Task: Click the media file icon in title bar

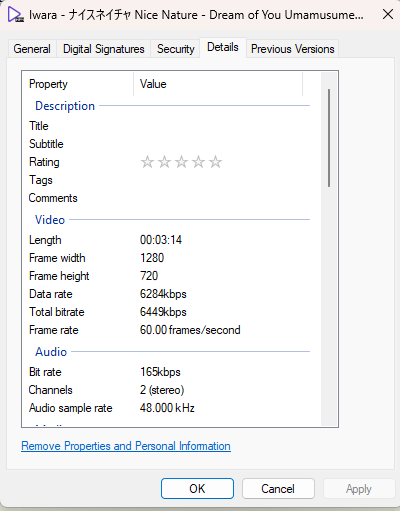Action: click(15, 15)
